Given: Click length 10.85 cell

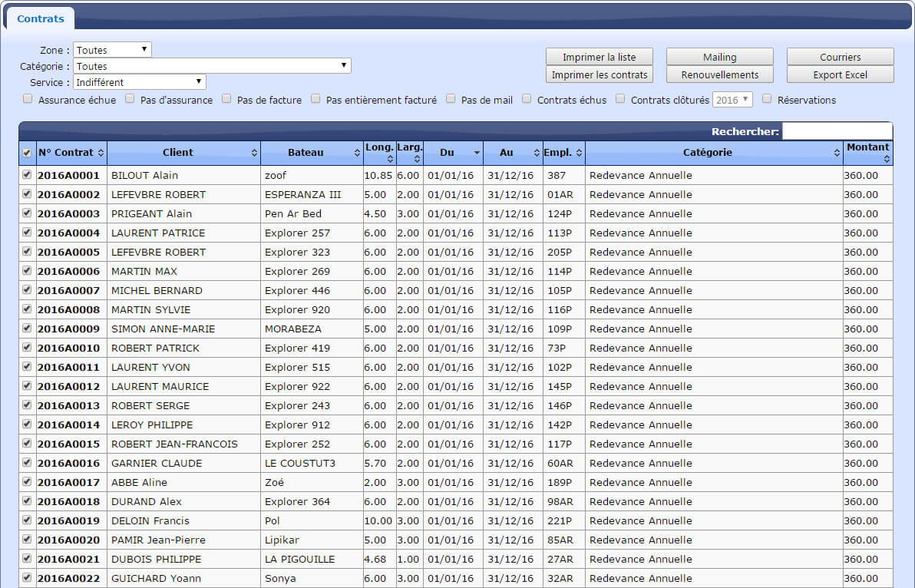Looking at the screenshot, I should click(378, 175).
